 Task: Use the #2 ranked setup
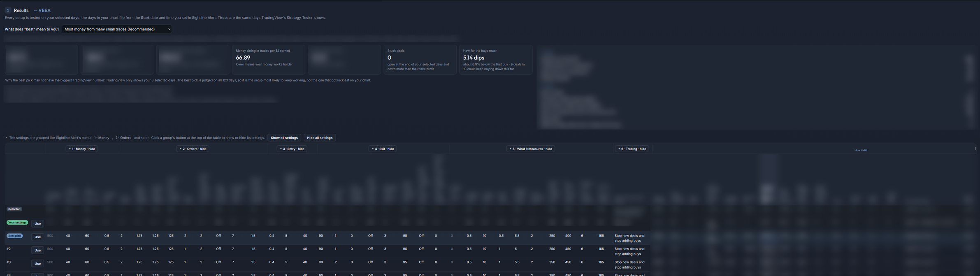coord(37,250)
